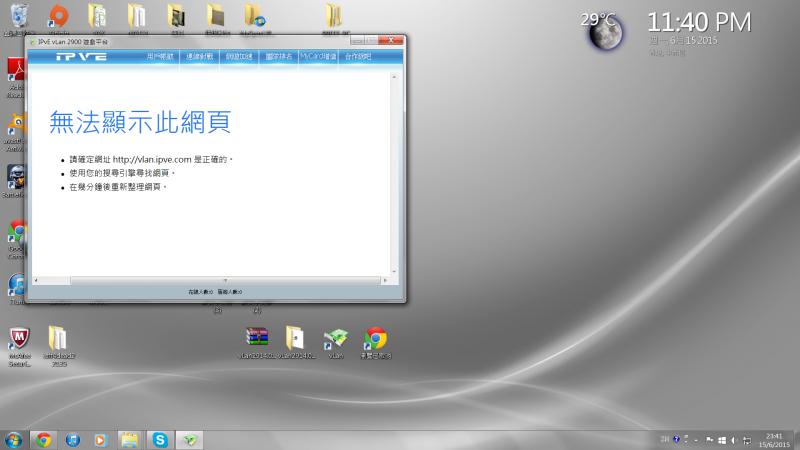800x450 pixels.
Task: Open the Windows Start menu
Action: coord(13,440)
